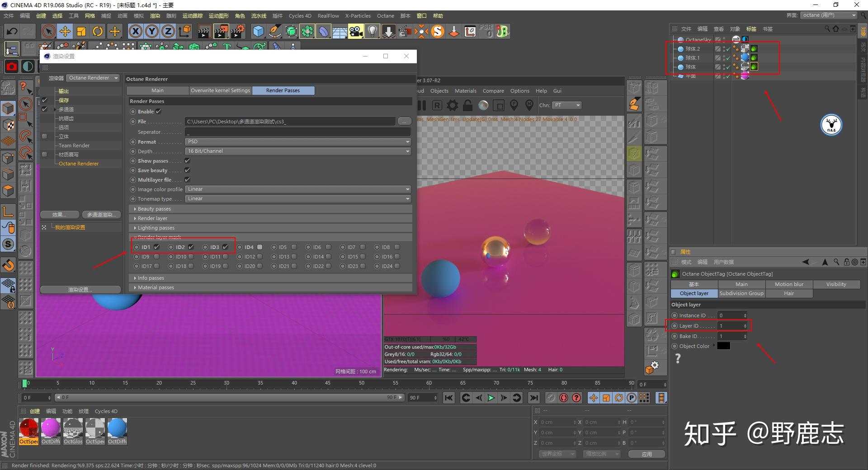
Task: Click the file path browse button
Action: point(404,122)
